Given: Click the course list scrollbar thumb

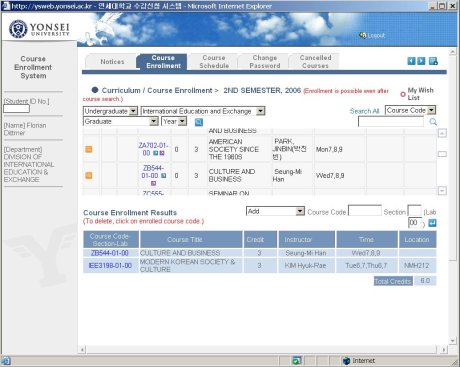Looking at the screenshot, I should click(x=442, y=154).
